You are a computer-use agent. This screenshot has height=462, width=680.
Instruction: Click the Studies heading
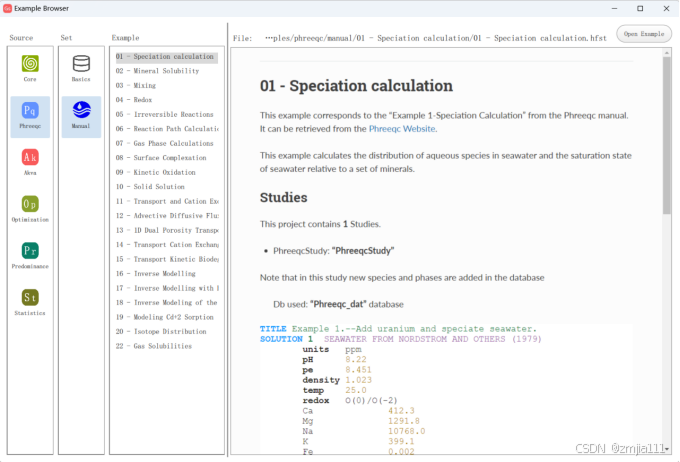tap(284, 197)
